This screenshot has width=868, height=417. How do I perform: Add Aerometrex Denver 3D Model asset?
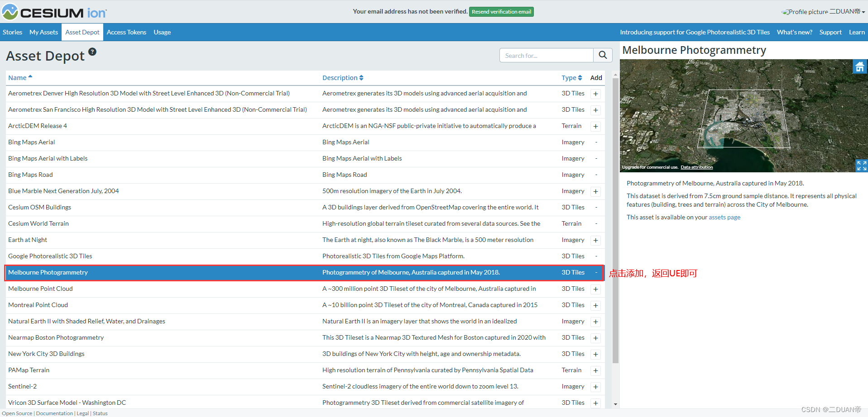[596, 94]
